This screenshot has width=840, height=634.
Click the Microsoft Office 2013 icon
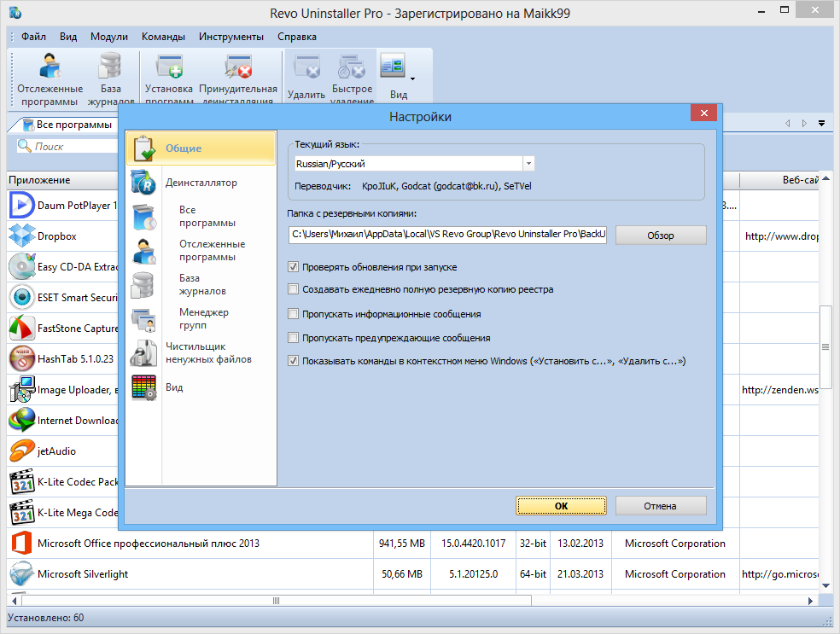[22, 543]
